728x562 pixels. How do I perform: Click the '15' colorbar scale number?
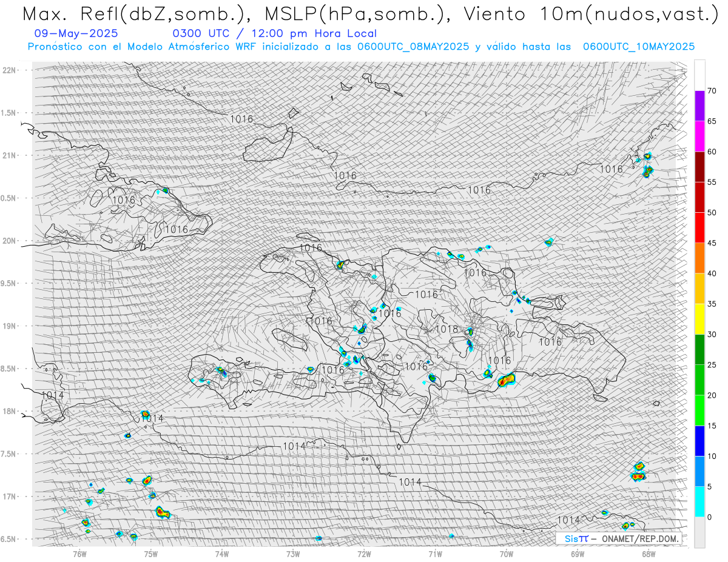tap(712, 426)
